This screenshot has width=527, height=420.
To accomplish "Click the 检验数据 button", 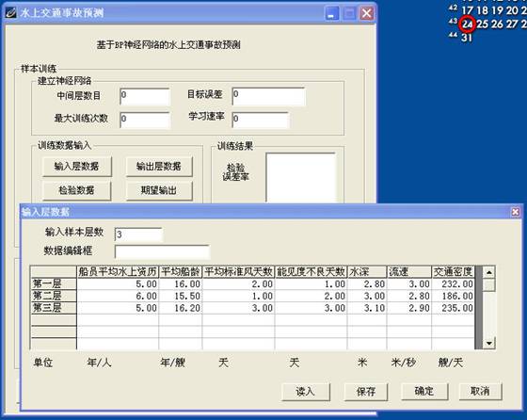I will tap(77, 190).
